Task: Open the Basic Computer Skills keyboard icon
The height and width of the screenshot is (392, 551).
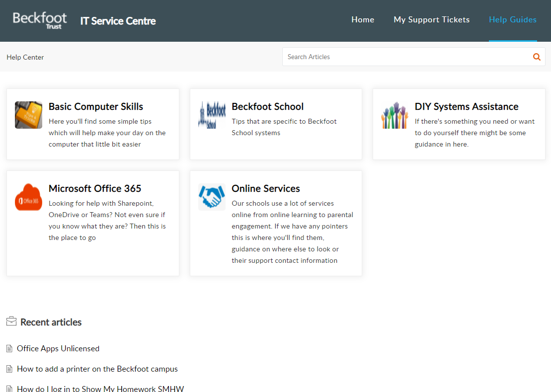Action: 28,115
